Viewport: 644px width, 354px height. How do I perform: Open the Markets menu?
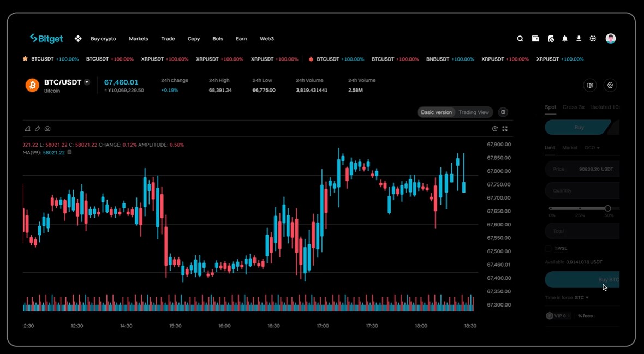139,39
